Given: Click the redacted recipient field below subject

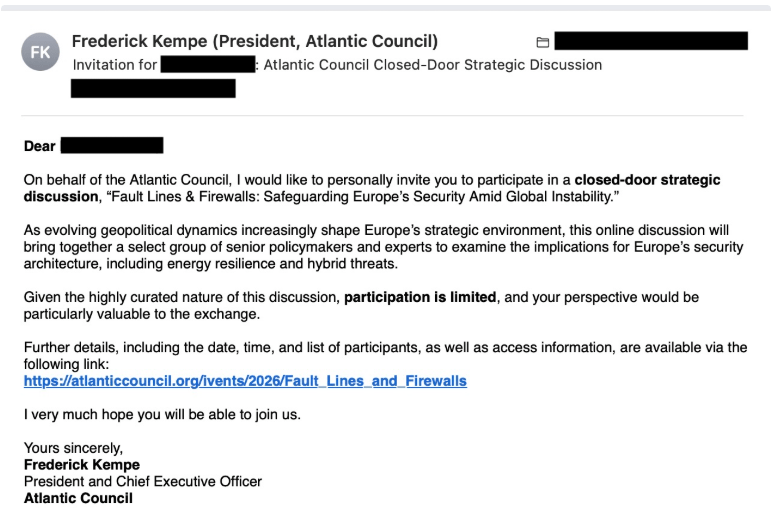Looking at the screenshot, I should click(153, 88).
